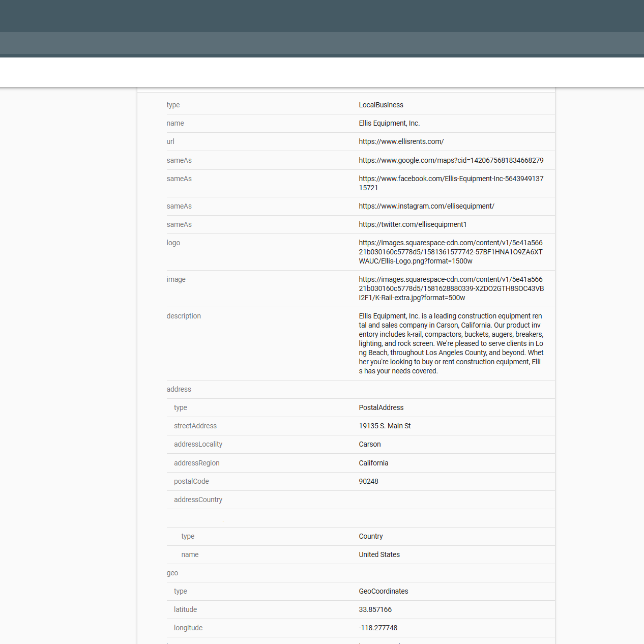Select the Google Maps sameAs URL
The height and width of the screenshot is (644, 644).
click(x=451, y=160)
